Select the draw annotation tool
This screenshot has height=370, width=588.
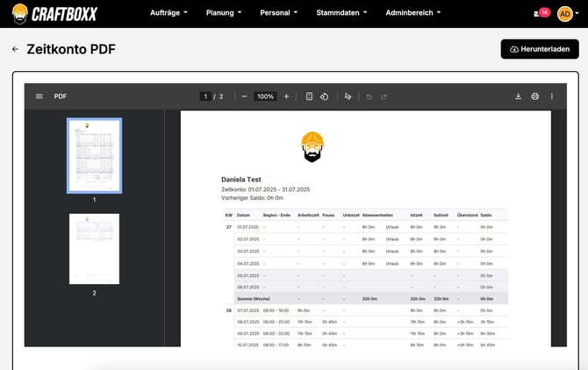(x=348, y=96)
